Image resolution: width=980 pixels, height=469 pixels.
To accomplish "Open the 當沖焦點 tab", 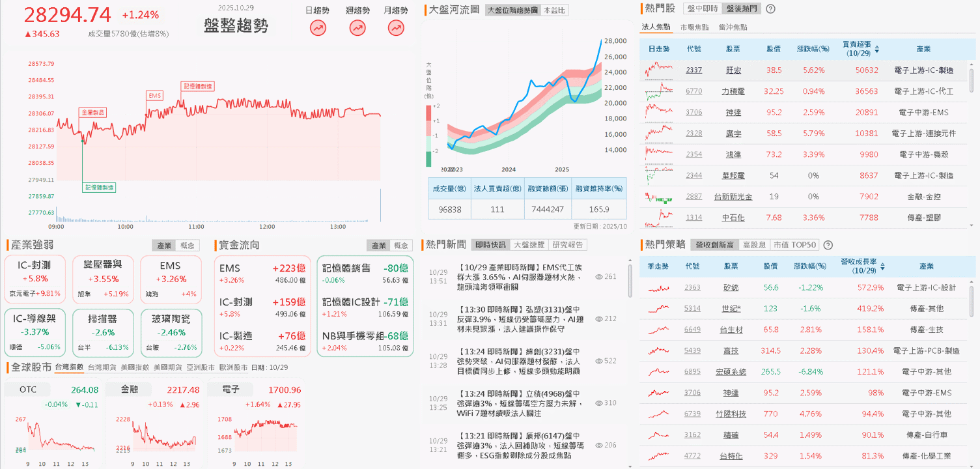I will (x=733, y=27).
